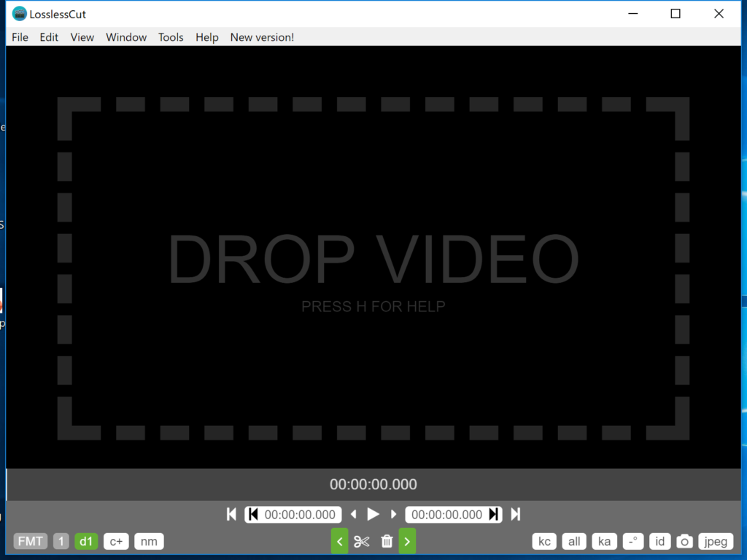Toggle the nm merge option
747x560 pixels.
pyautogui.click(x=149, y=542)
